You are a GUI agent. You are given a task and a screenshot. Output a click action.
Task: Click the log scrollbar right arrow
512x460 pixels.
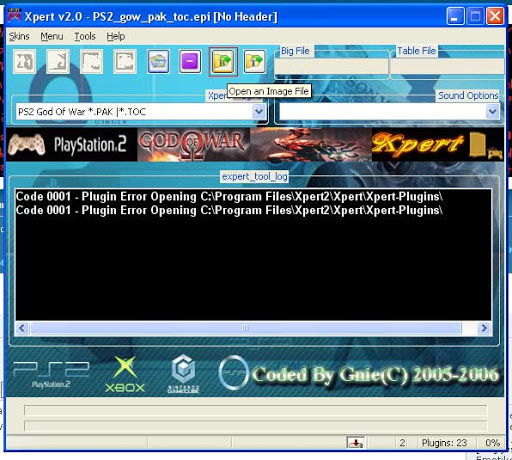[484, 328]
